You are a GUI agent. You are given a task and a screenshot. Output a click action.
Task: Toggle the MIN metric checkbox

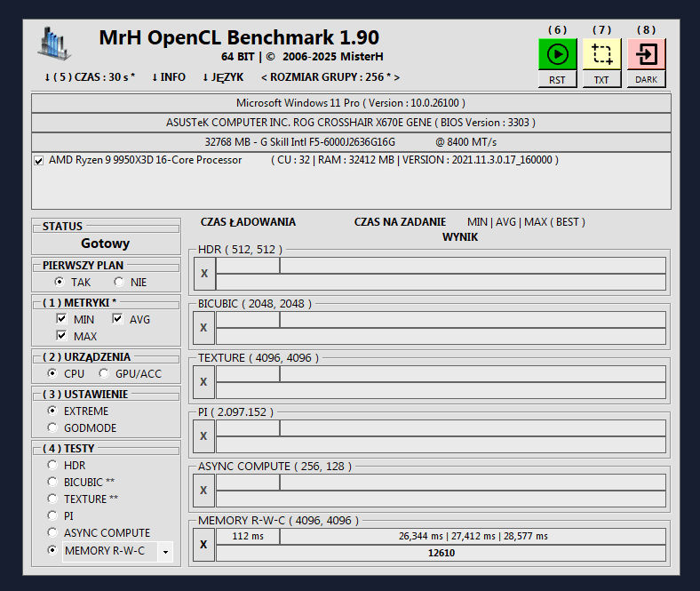coord(61,318)
